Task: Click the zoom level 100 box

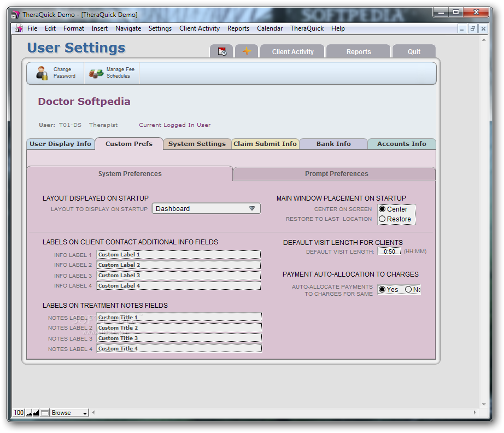Action: tap(19, 412)
